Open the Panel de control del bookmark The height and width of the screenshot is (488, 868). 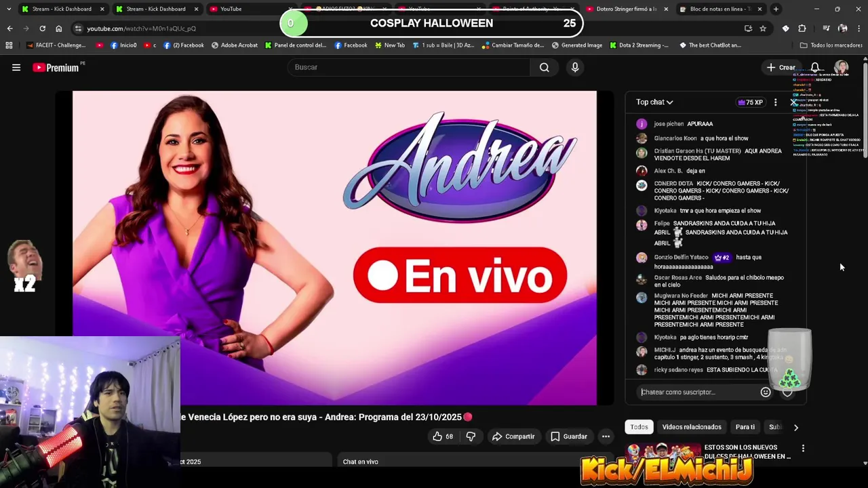[296, 45]
